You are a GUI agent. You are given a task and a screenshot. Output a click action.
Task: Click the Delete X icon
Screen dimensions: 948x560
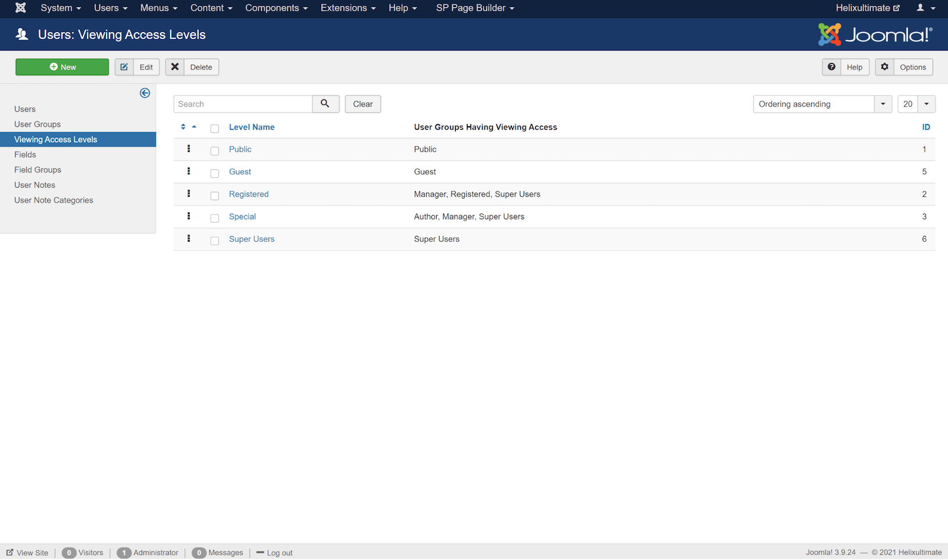tap(175, 67)
